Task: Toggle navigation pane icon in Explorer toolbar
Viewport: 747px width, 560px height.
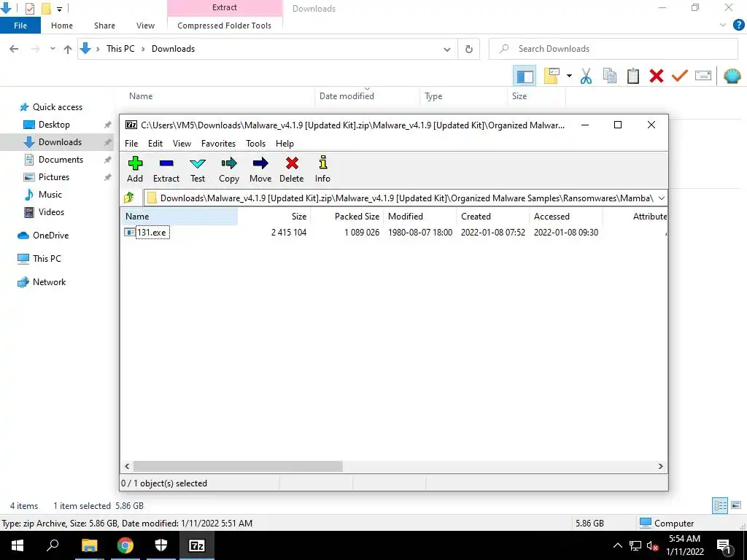Action: point(525,76)
